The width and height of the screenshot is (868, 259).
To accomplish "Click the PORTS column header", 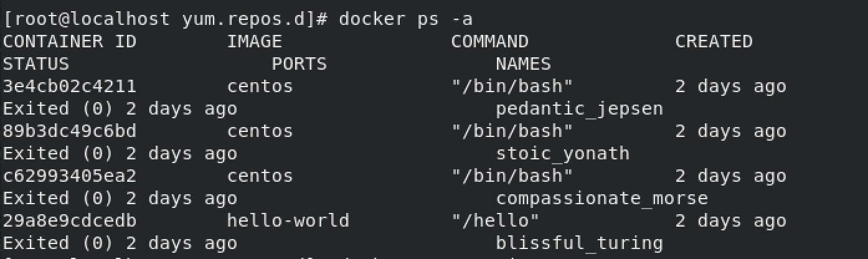I will (x=299, y=64).
